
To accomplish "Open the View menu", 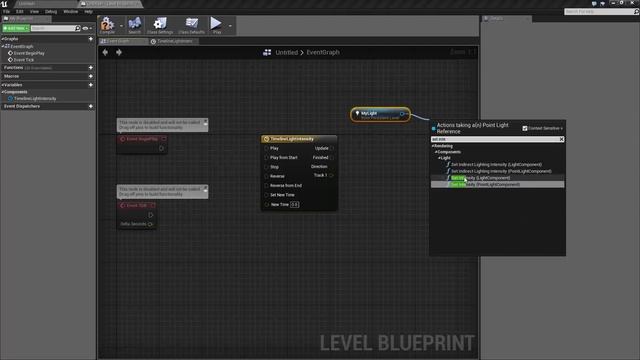I will 34,11.
